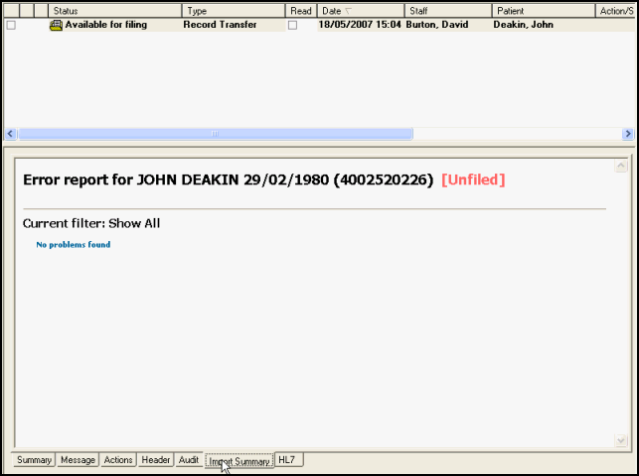Switch to the Summary tab
This screenshot has height=476, width=639.
click(34, 460)
